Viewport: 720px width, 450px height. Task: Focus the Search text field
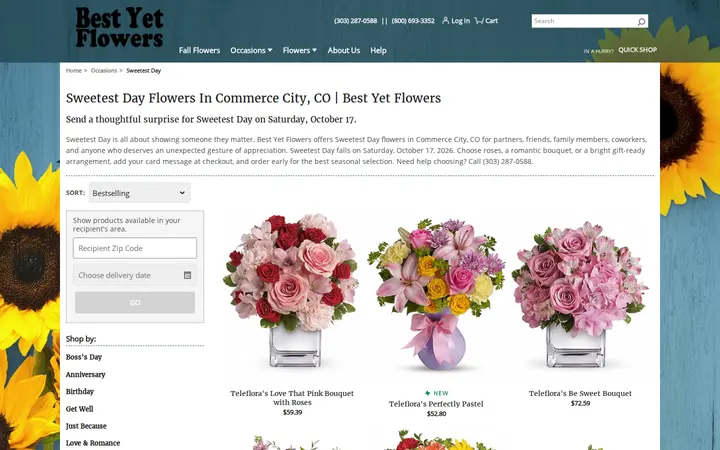tap(584, 21)
